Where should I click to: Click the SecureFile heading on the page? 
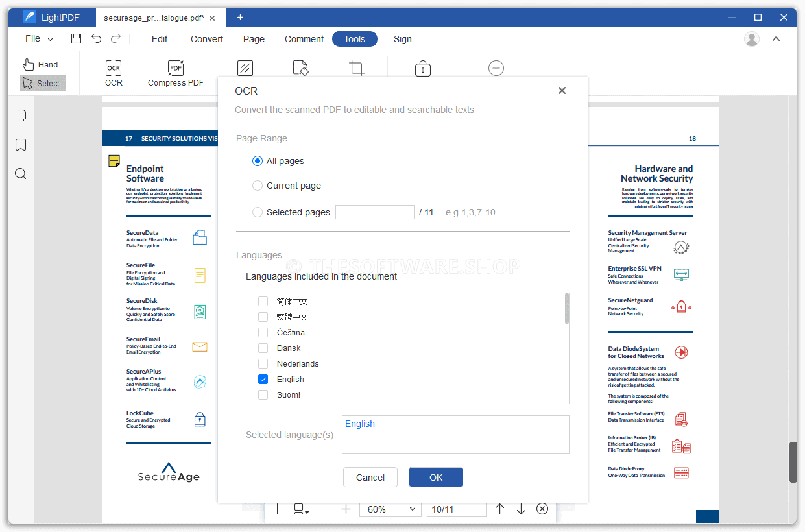click(x=141, y=265)
